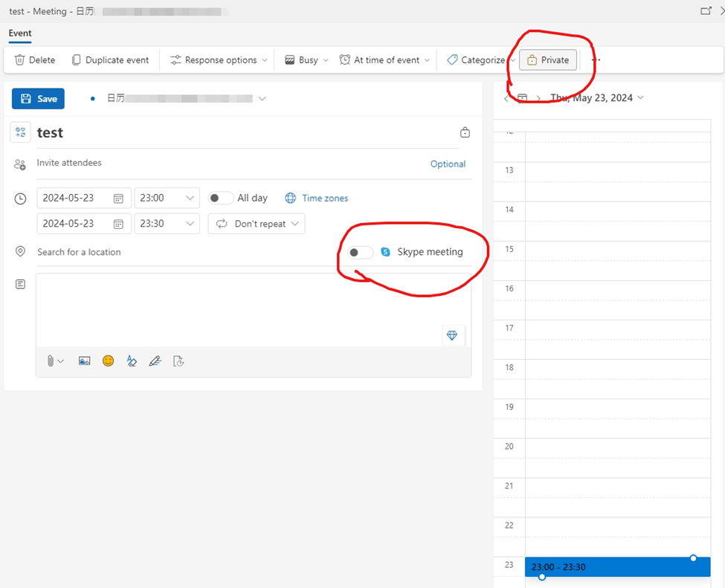Go to next day arrow
This screenshot has height=588, width=725.
538,98
